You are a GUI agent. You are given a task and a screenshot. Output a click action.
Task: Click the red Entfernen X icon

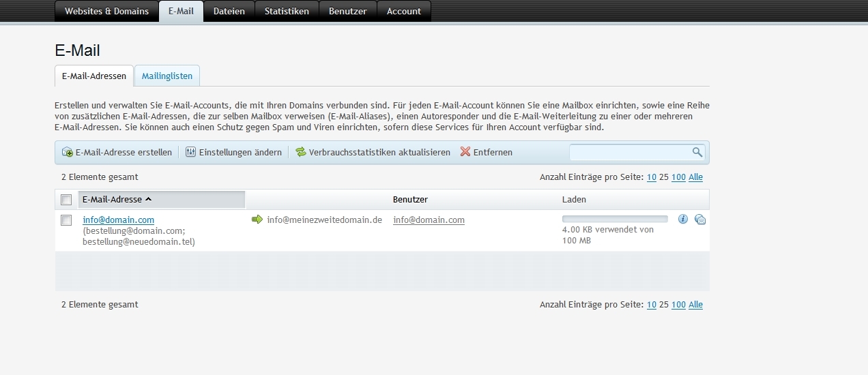(465, 152)
